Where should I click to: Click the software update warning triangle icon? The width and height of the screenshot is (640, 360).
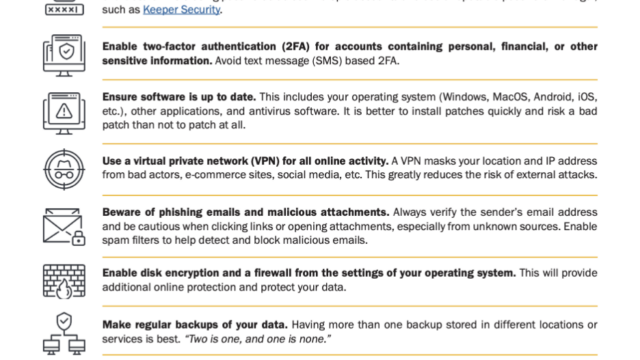point(64,113)
